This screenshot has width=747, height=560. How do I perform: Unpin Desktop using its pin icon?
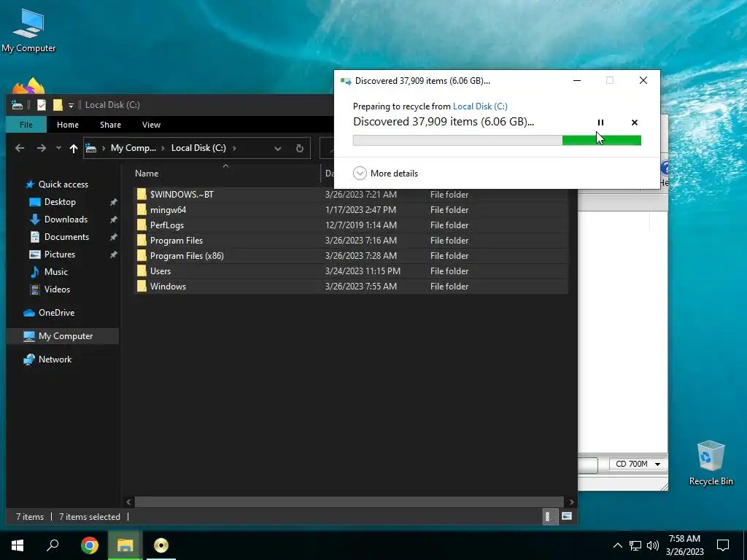click(113, 203)
